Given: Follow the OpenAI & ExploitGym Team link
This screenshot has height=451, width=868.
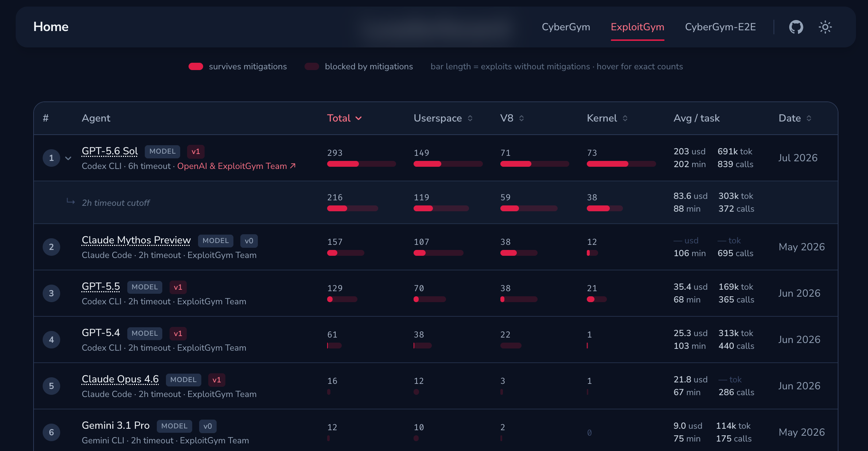Looking at the screenshot, I should tap(236, 166).
